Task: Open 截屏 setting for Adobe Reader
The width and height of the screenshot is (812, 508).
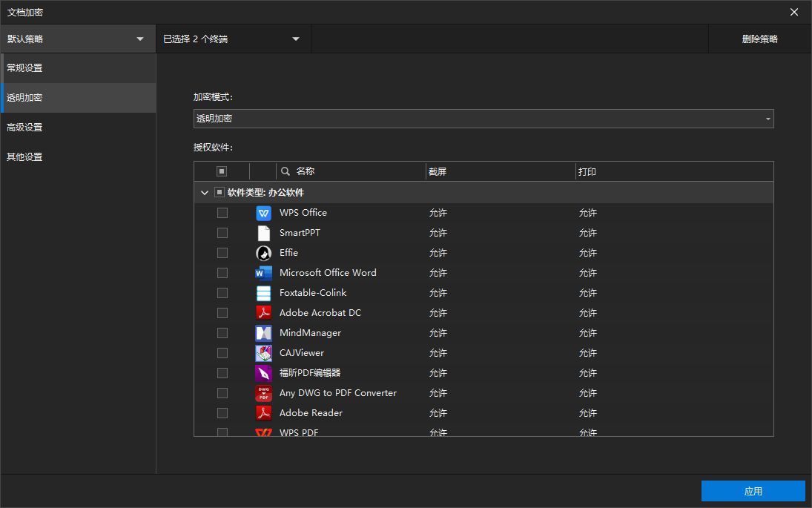Action: [438, 413]
